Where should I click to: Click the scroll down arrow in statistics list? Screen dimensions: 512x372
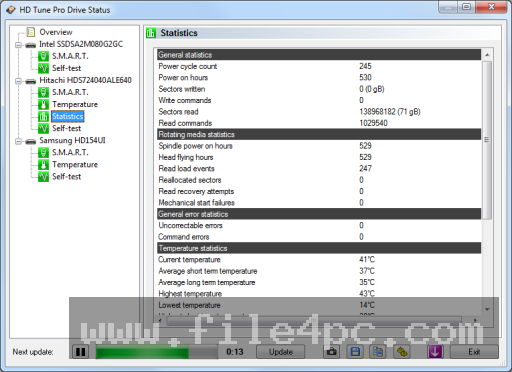click(487, 309)
